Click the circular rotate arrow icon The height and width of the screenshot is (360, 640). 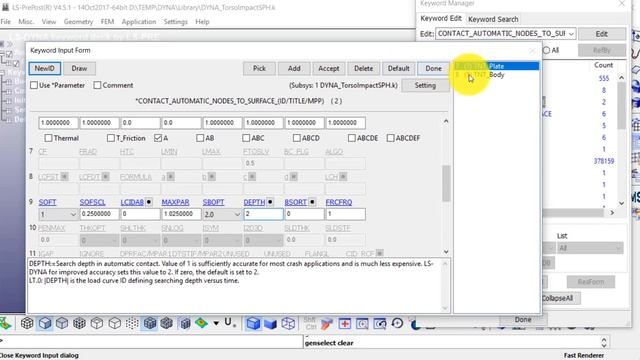point(397,323)
